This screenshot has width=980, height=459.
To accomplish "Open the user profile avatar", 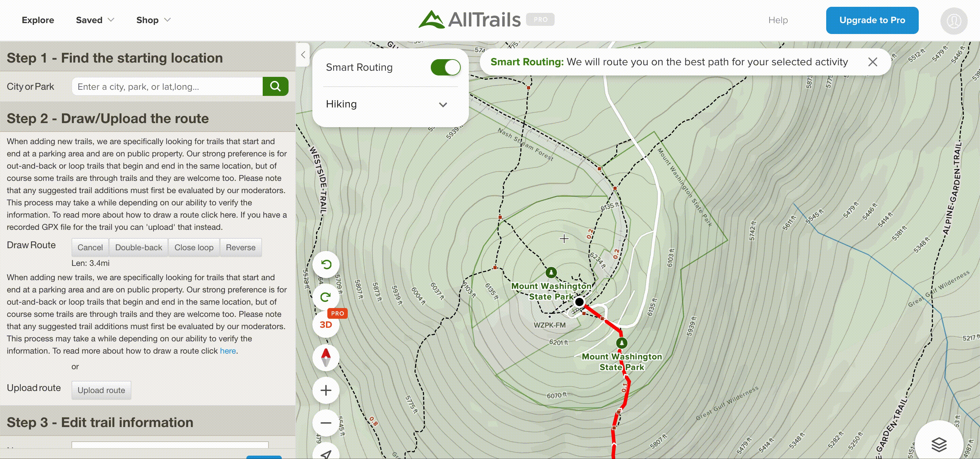I will [954, 20].
